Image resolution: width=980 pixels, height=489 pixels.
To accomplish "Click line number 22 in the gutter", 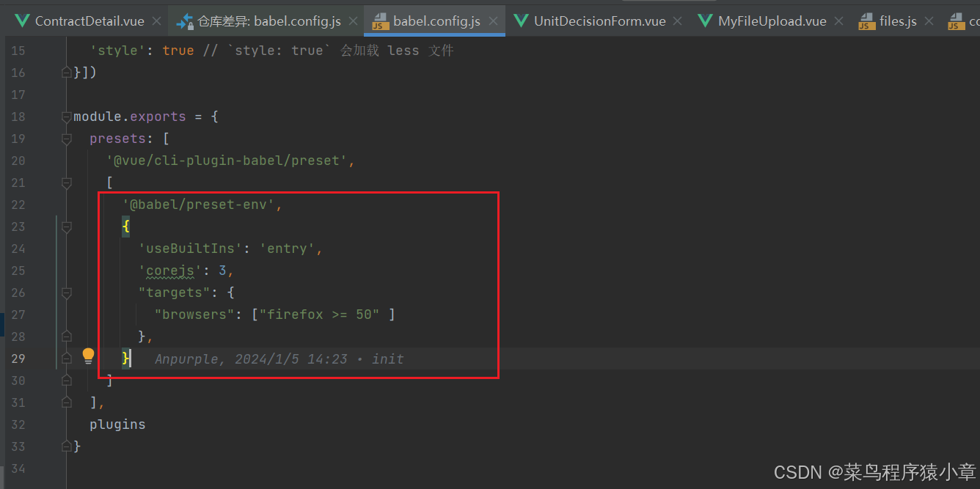I will click(18, 205).
